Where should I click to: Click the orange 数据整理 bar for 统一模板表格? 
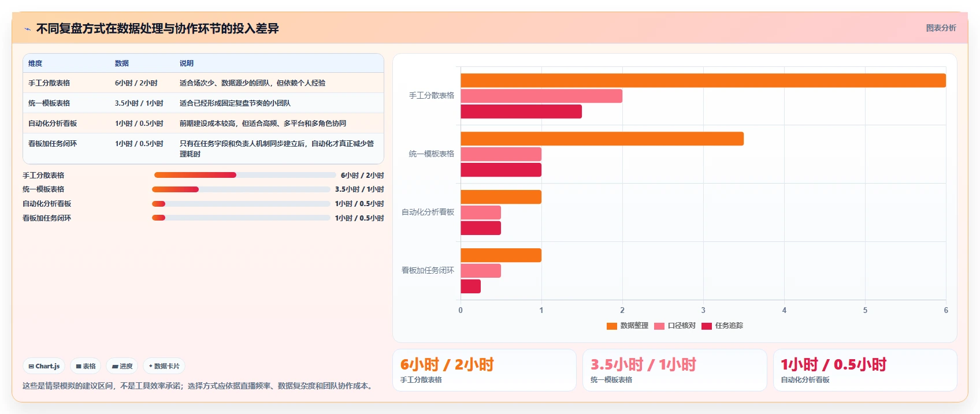pyautogui.click(x=602, y=139)
